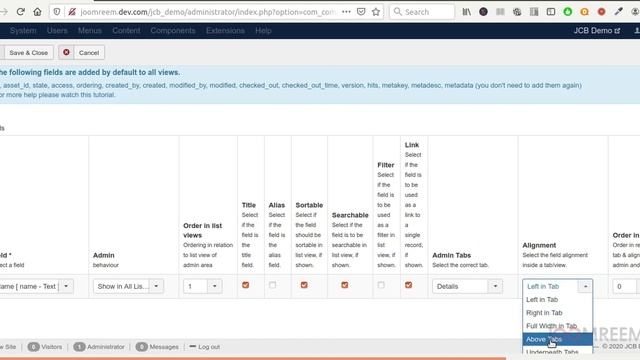The height and width of the screenshot is (360, 640).
Task: Toggle the Link checkbox for name field
Action: click(408, 285)
